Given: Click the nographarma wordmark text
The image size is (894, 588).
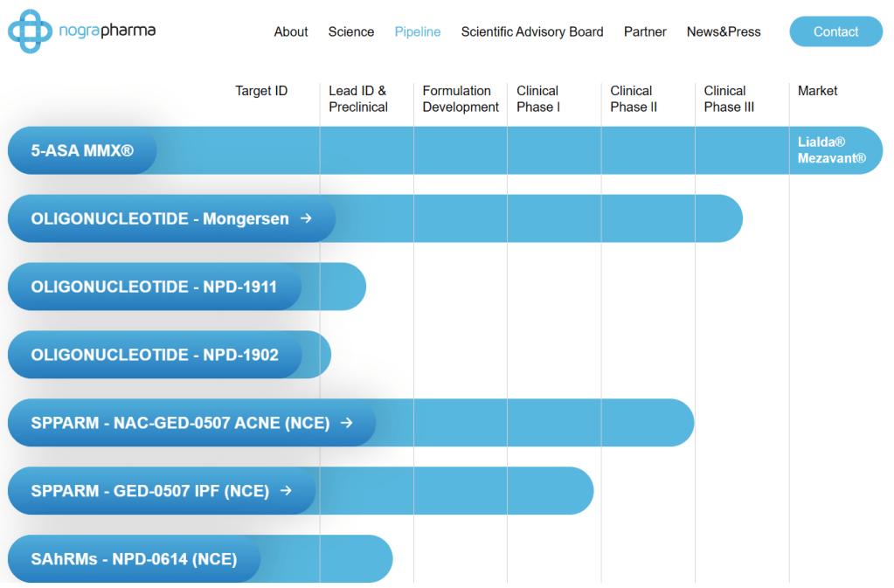Looking at the screenshot, I should tap(107, 31).
